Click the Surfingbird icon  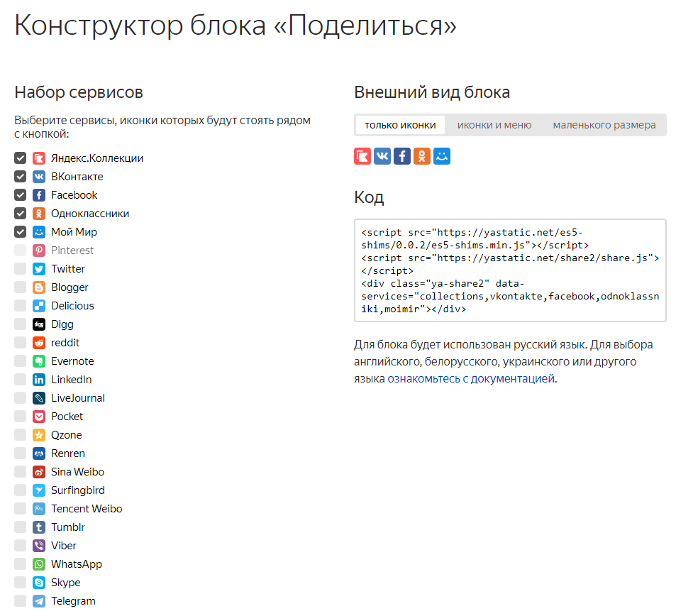point(39,490)
